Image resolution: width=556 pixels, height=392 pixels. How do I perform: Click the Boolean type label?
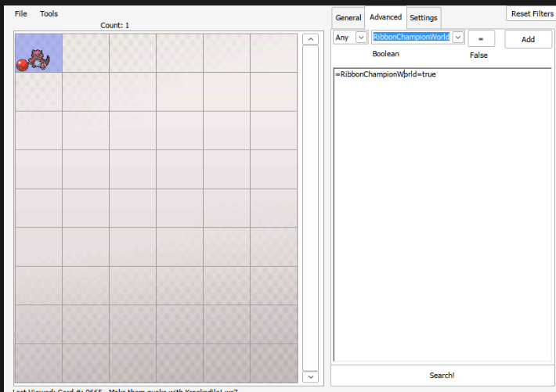click(x=386, y=54)
